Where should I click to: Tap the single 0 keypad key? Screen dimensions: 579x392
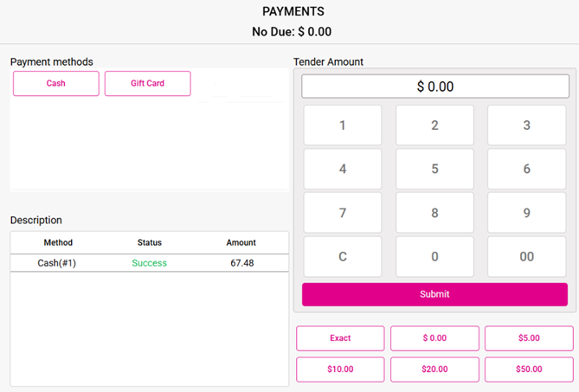click(434, 256)
